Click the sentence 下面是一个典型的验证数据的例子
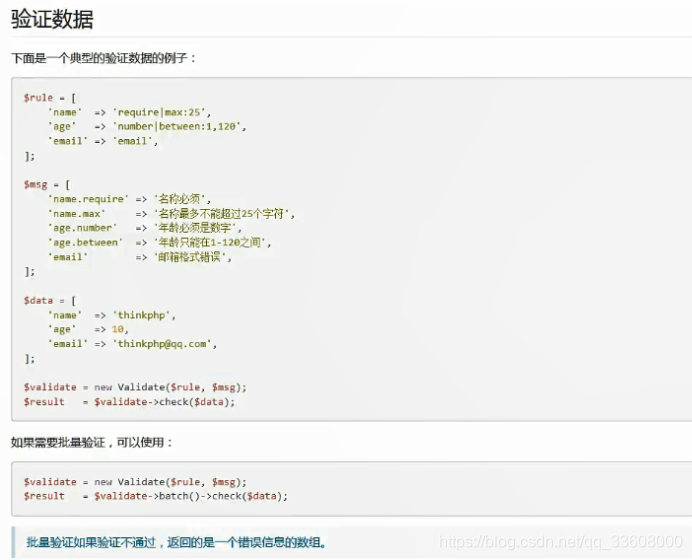This screenshot has height=560, width=692. [103, 58]
